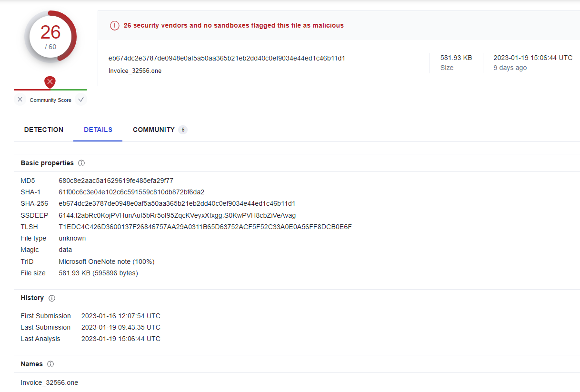The image size is (580, 392).
Task: Click the First Submission label
Action: (46, 316)
